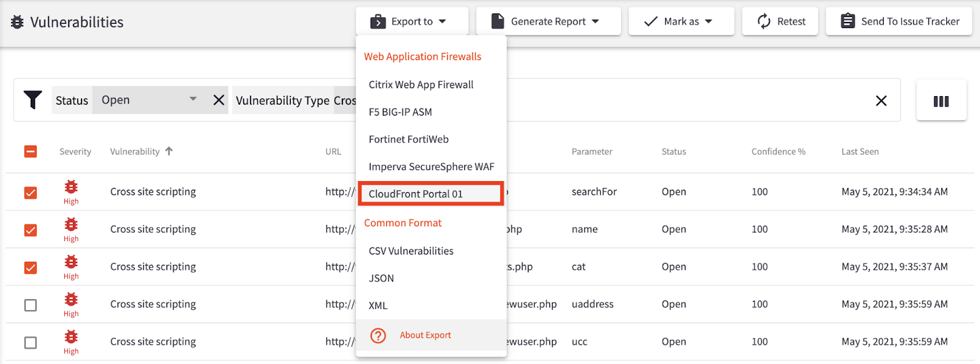The width and height of the screenshot is (980, 364).
Task: Check the uaddress vulnerability row checkbox
Action: [31, 305]
